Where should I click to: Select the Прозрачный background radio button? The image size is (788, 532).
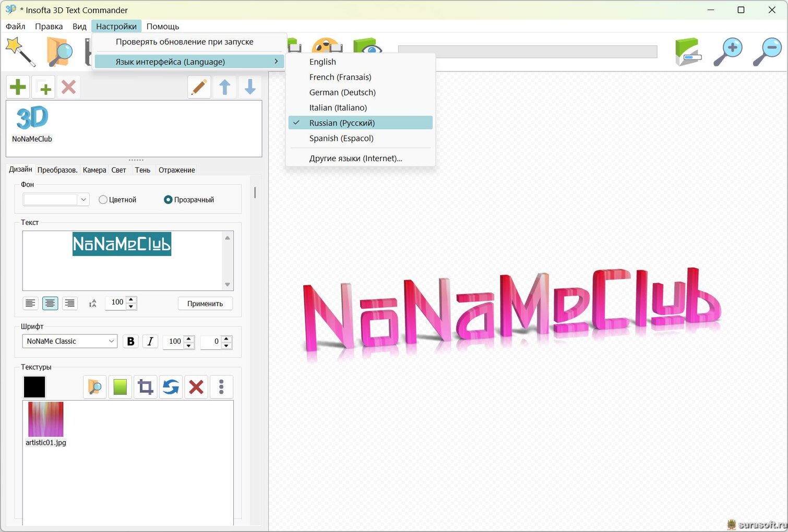pyautogui.click(x=168, y=200)
